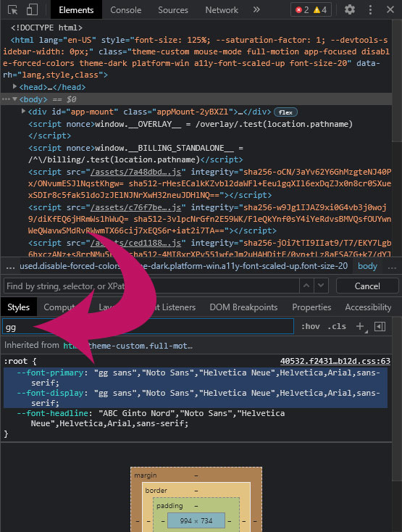
Task: Open the 40532.f2431 css source link
Action: click(335, 361)
